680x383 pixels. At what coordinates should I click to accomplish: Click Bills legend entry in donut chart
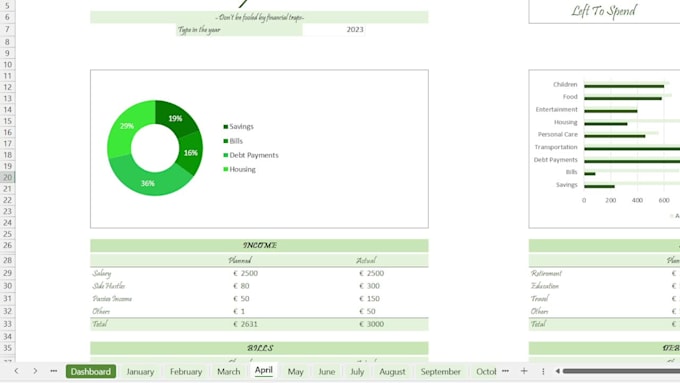tap(233, 141)
